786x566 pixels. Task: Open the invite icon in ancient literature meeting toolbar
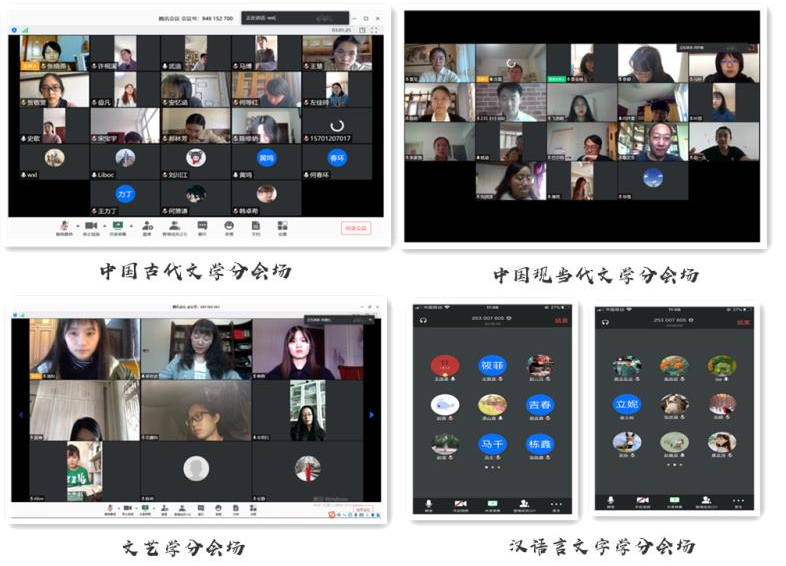[x=147, y=226]
